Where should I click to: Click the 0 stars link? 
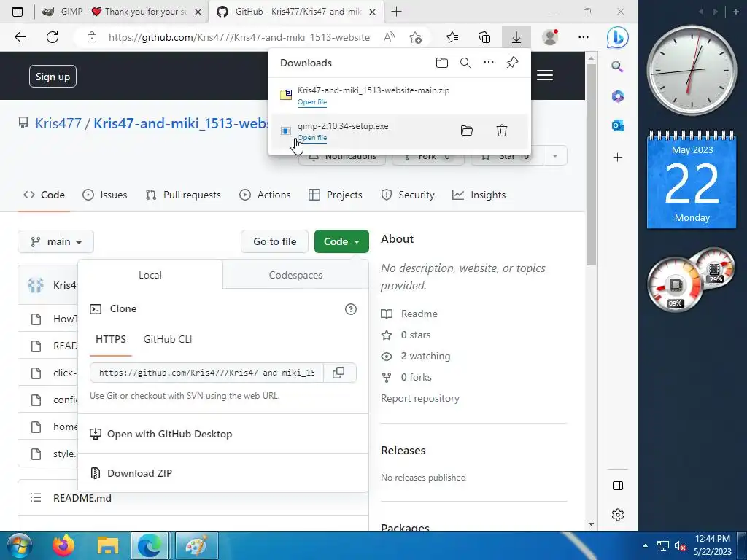pyautogui.click(x=406, y=335)
